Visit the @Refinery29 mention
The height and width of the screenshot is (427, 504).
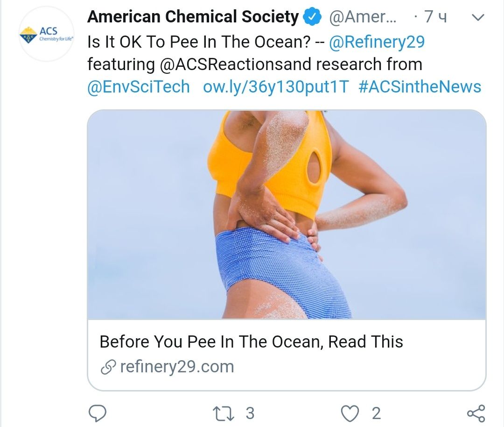point(377,42)
